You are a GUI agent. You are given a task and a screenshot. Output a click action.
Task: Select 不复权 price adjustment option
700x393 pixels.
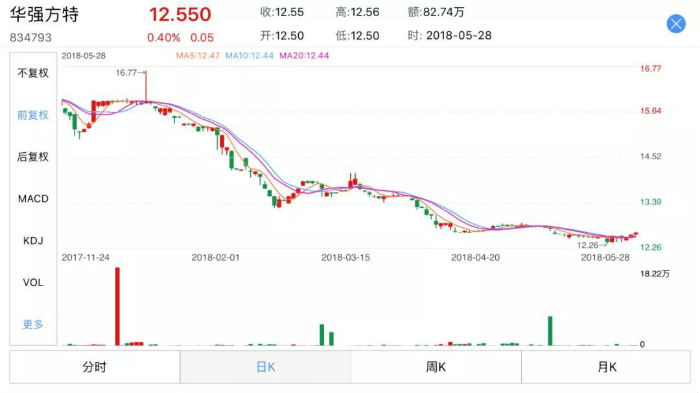tap(33, 73)
